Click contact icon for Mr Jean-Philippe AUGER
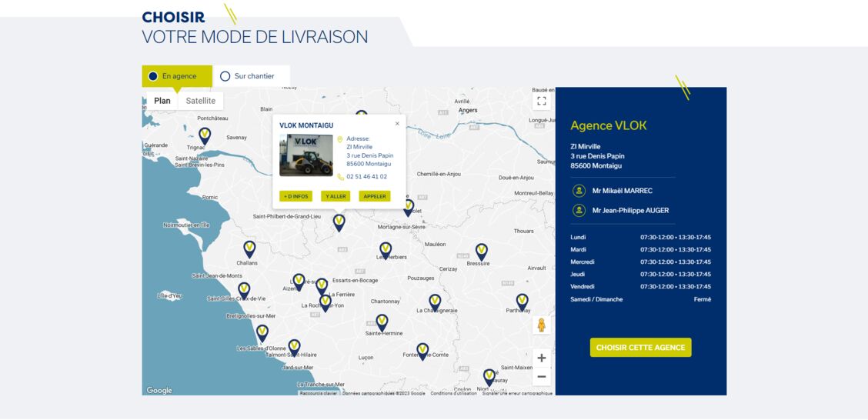 579,210
